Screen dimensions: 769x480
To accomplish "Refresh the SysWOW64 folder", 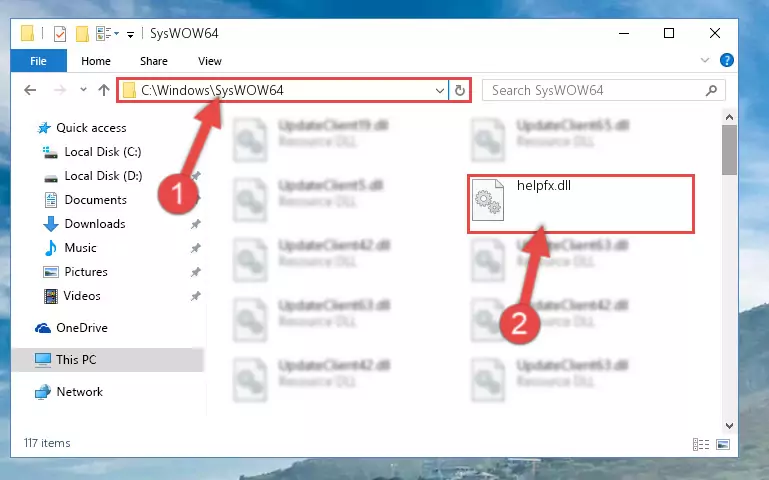I will (x=460, y=91).
